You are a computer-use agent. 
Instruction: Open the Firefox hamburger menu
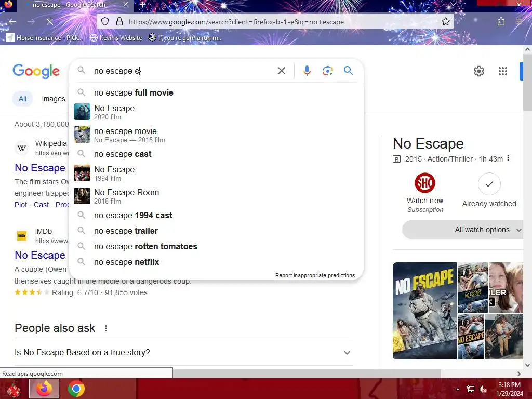coord(520,22)
